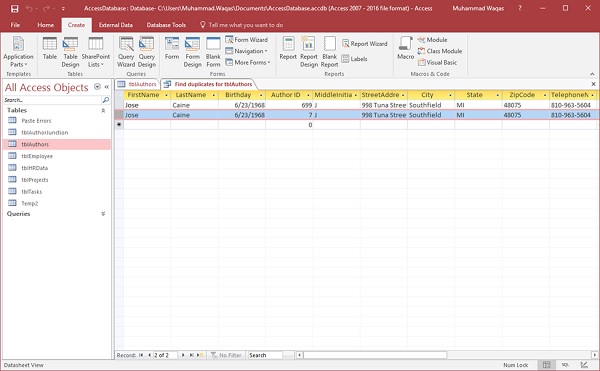Viewport: 600px width, 371px height.
Task: Switch to Design view in status bar
Action: [584, 365]
